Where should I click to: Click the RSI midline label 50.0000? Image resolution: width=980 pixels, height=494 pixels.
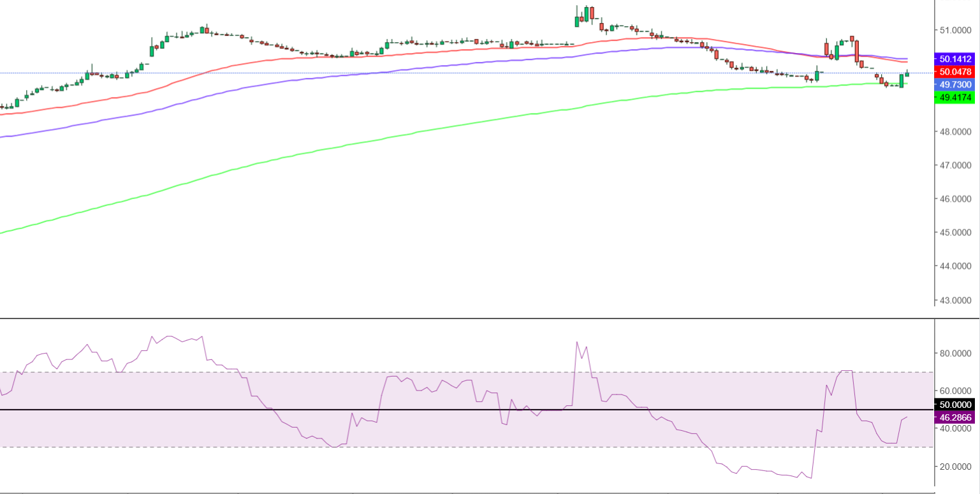tap(954, 404)
